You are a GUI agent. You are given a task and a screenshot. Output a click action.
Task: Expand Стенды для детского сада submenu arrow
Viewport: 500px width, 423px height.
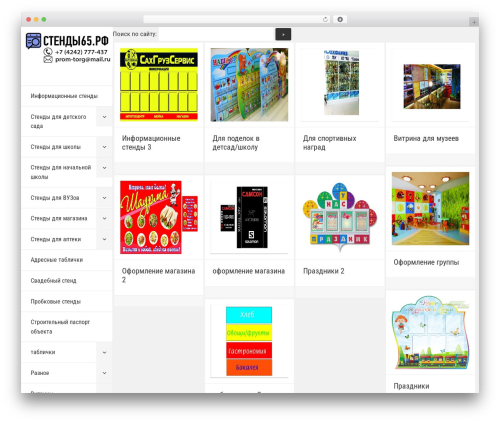point(104,117)
